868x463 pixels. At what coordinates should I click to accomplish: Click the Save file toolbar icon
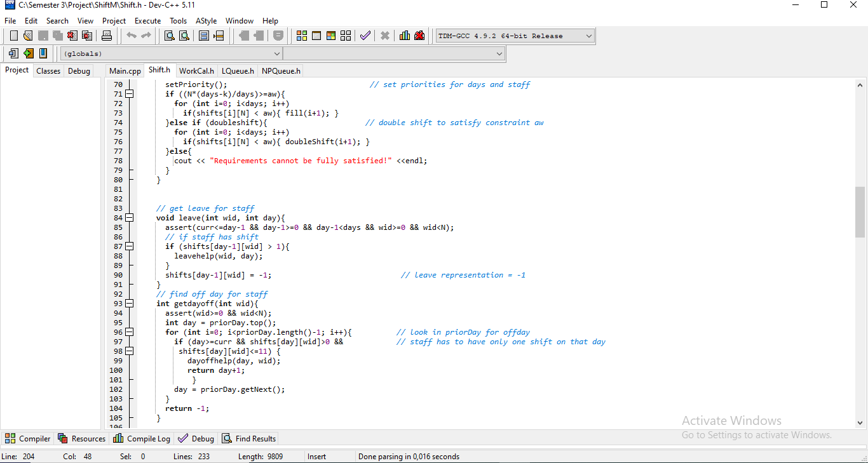click(43, 36)
